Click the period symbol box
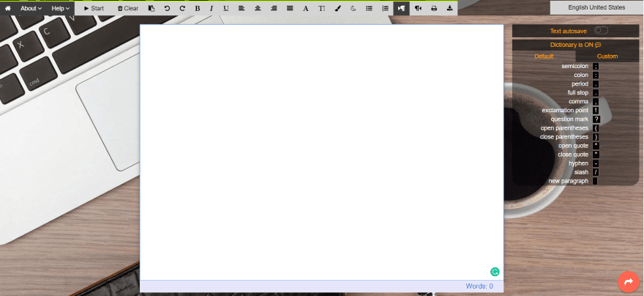Screen dimensions: 644x296 coord(596,84)
